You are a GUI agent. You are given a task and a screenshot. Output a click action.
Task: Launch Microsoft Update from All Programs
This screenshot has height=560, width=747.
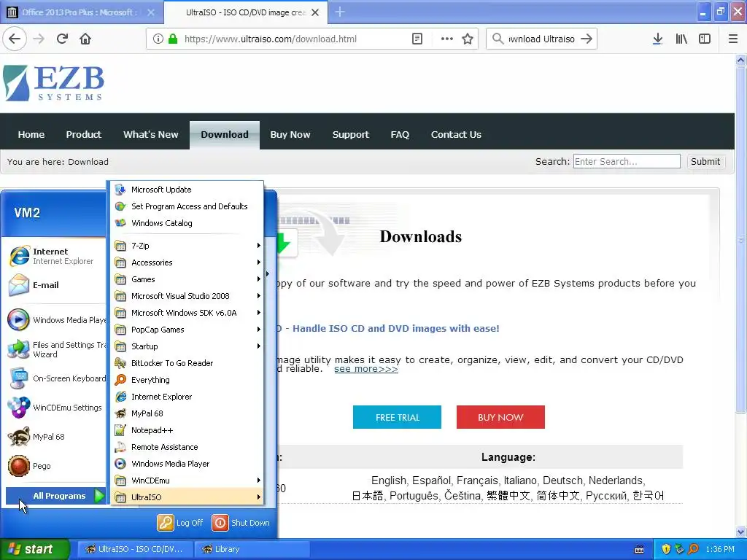coord(188,190)
